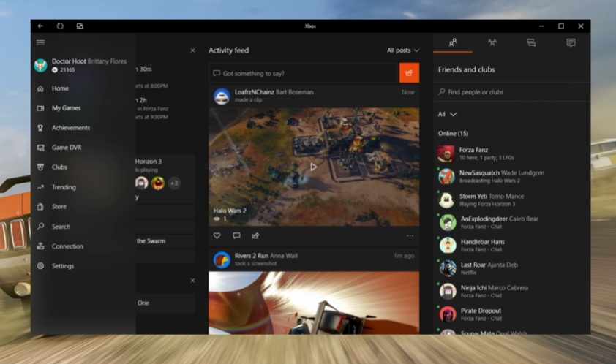Share the Halo Wars 2 clip post

[x=255, y=235]
